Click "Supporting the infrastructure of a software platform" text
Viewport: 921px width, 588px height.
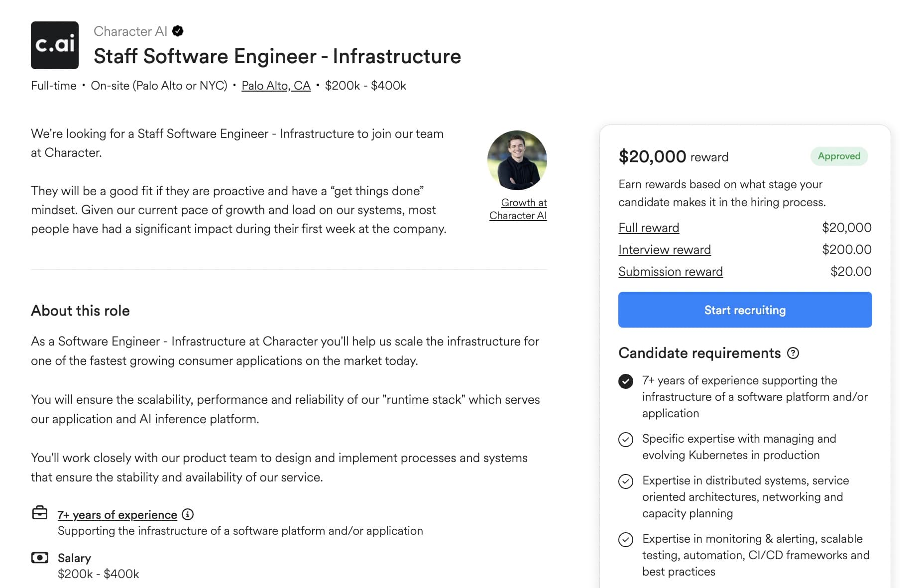[240, 531]
